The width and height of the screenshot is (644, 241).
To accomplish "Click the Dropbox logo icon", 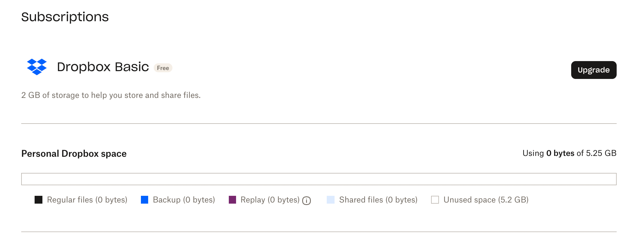I will coord(37,67).
